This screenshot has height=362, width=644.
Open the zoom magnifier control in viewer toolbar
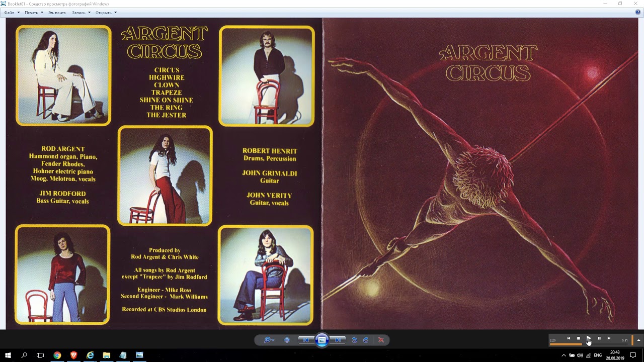pyautogui.click(x=268, y=340)
